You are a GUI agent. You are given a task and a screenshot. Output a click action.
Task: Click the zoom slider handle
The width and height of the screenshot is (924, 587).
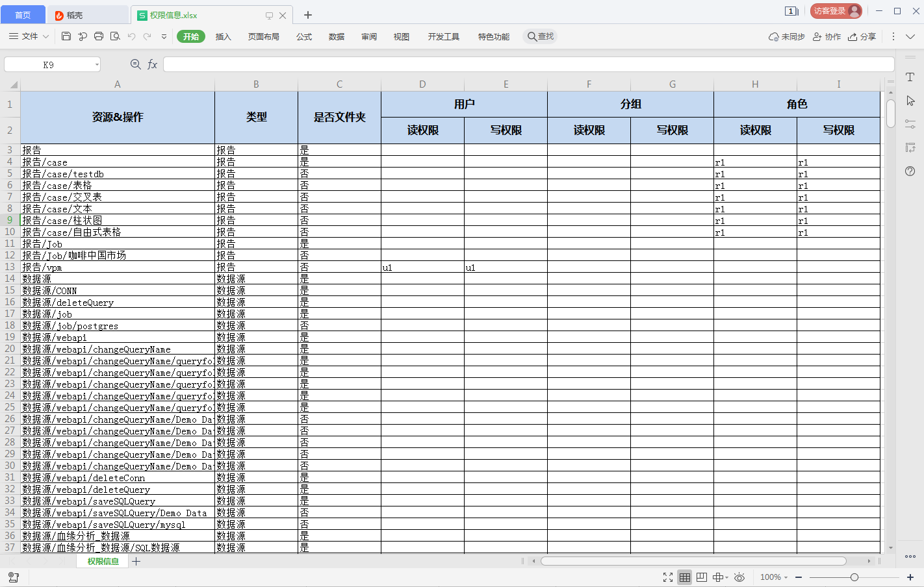click(x=854, y=577)
